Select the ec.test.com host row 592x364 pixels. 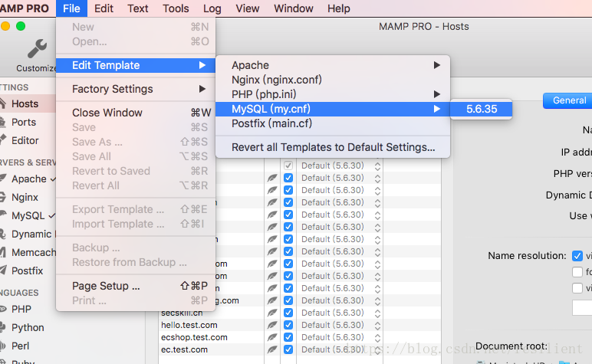(299, 349)
